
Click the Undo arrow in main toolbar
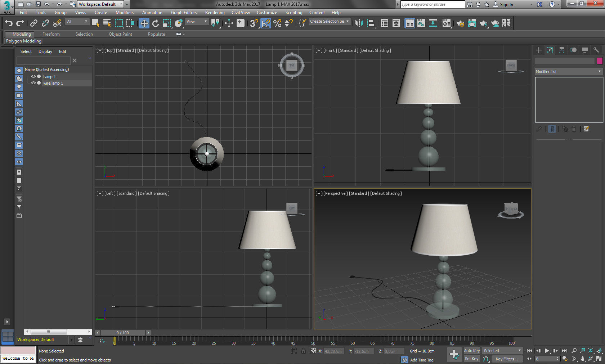pos(9,23)
